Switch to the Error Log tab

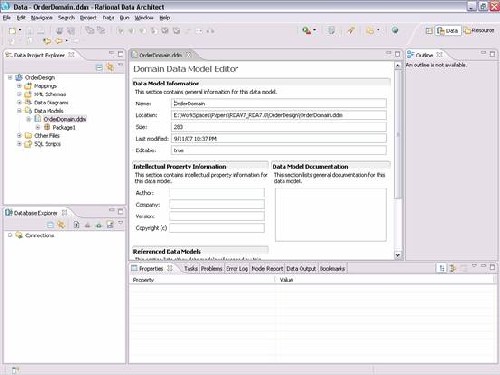coord(237,269)
